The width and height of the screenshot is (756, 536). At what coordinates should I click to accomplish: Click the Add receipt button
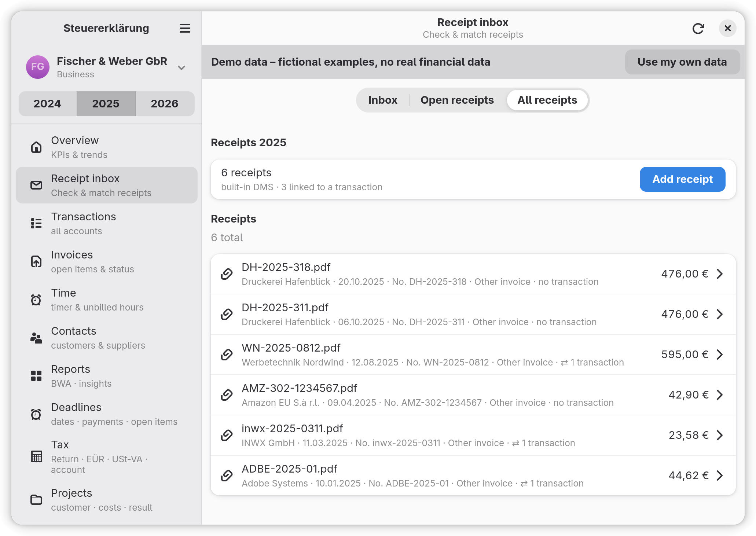point(683,179)
